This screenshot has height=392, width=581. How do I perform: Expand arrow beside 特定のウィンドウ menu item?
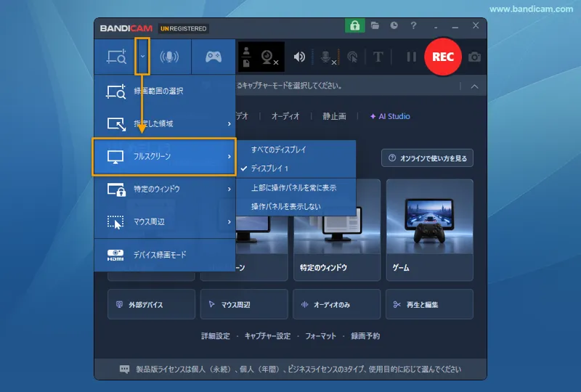click(x=229, y=189)
